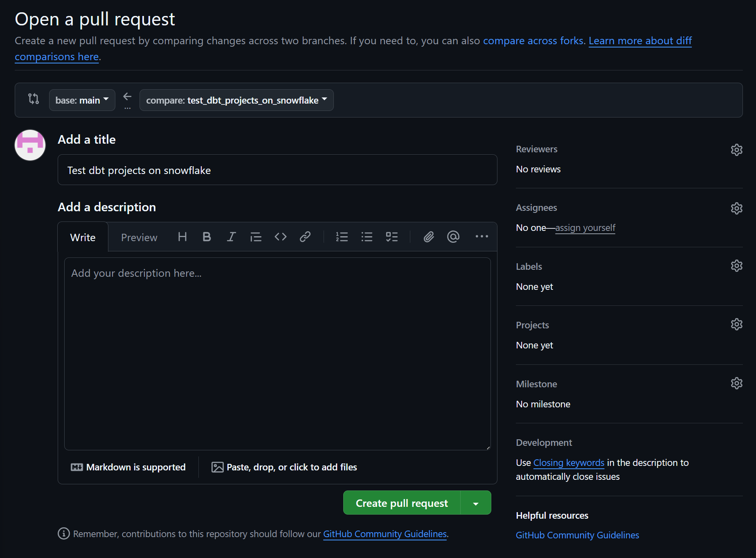Image resolution: width=756 pixels, height=558 pixels.
Task: Open GitHub Community Guidelines in Helpful resources
Action: click(577, 535)
